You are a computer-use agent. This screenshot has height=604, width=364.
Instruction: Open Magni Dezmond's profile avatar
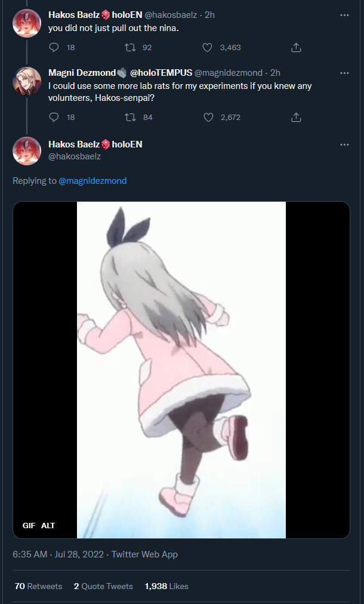coord(27,81)
